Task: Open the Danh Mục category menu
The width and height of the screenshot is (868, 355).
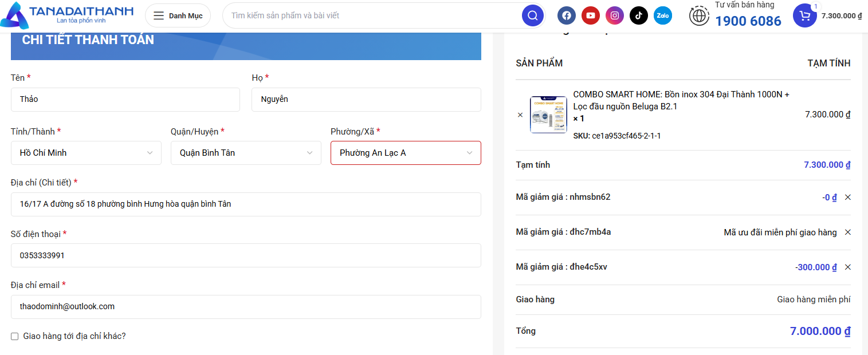Action: pos(178,15)
